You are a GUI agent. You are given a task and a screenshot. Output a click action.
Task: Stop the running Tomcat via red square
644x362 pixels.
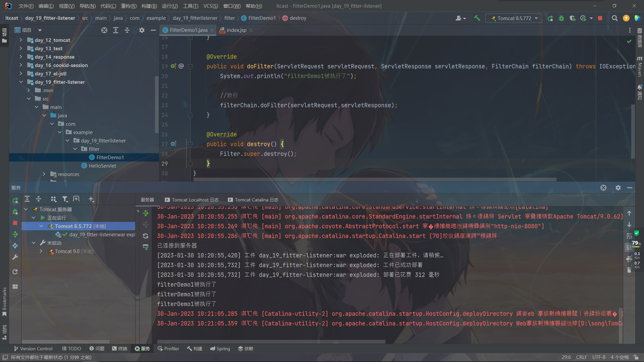[600, 18]
